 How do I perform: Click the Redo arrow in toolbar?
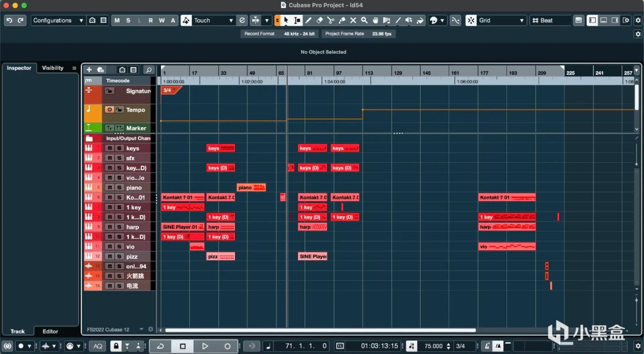20,20
